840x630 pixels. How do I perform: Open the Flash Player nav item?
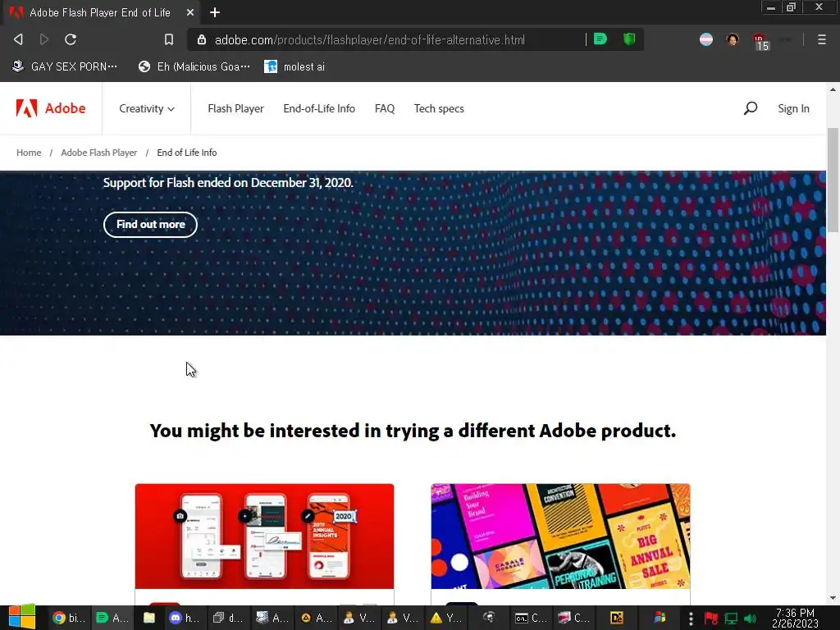[235, 108]
